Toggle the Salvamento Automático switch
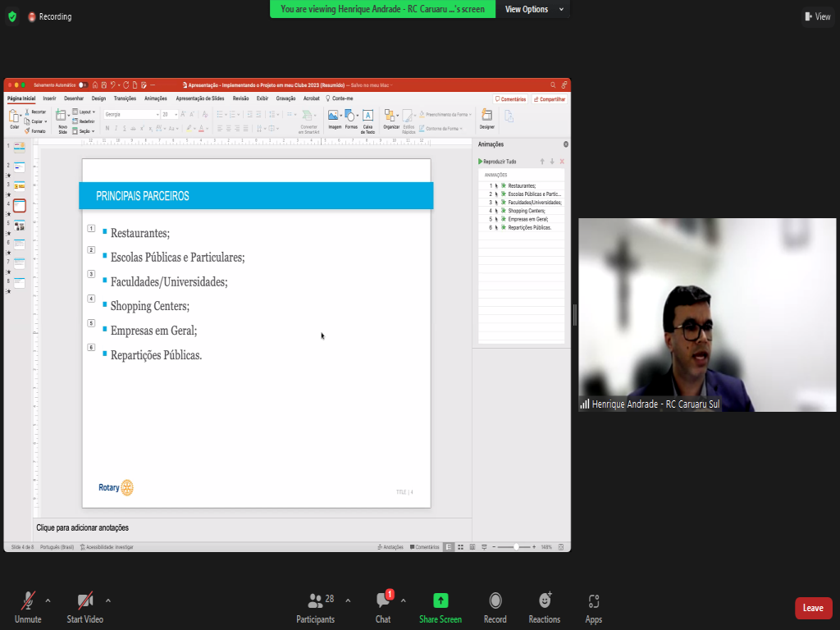 (83, 84)
